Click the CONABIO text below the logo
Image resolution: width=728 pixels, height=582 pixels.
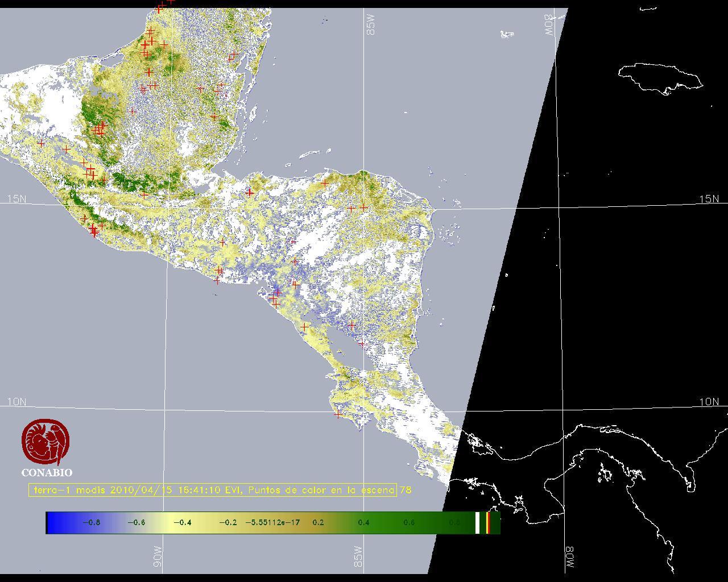(x=47, y=473)
